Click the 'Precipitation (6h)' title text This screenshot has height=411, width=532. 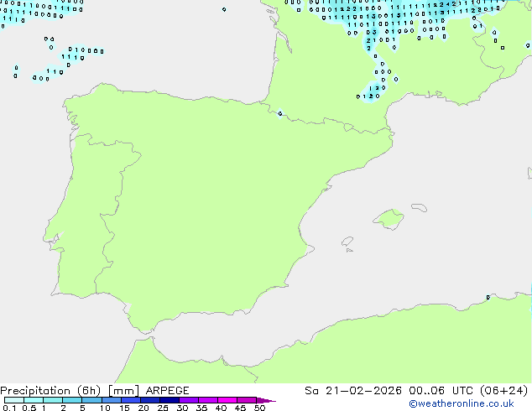pos(50,391)
